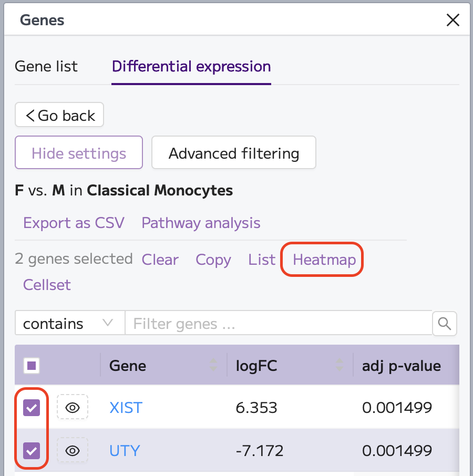The image size is (473, 476).
Task: Close the Genes panel
Action: (453, 20)
